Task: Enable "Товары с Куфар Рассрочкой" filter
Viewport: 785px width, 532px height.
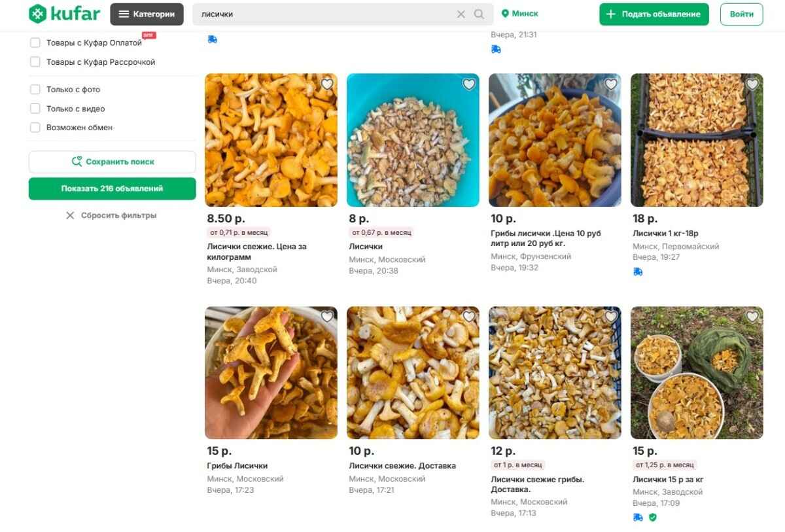Action: [35, 62]
